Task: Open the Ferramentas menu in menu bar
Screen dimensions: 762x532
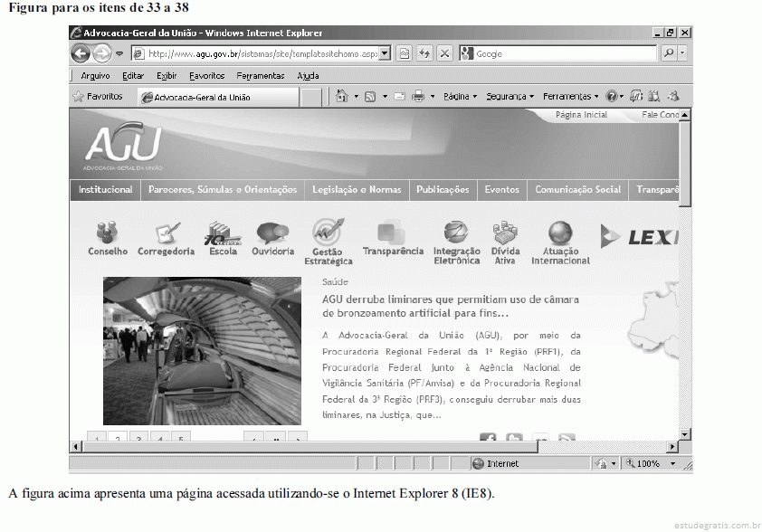Action: [x=261, y=76]
